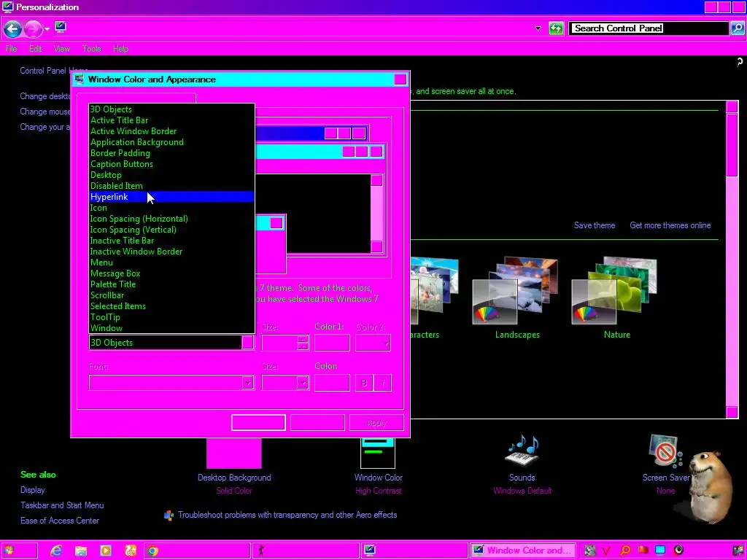Select Message Box in the list

pos(171,274)
